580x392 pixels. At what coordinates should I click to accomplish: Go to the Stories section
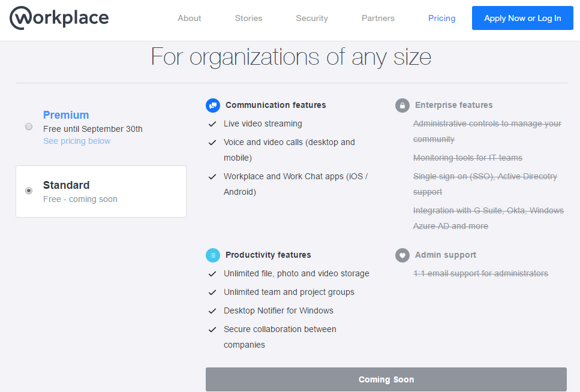[x=248, y=18]
